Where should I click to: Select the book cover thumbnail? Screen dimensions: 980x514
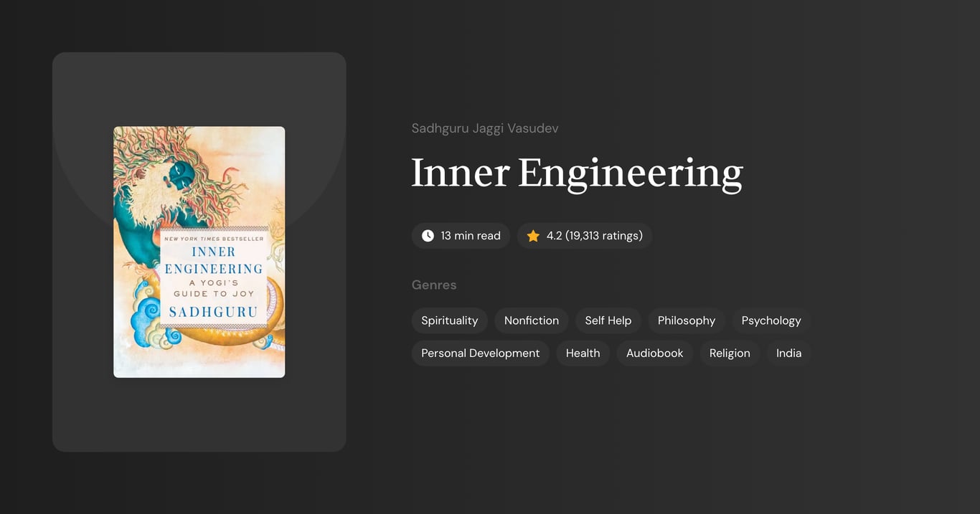pos(199,252)
